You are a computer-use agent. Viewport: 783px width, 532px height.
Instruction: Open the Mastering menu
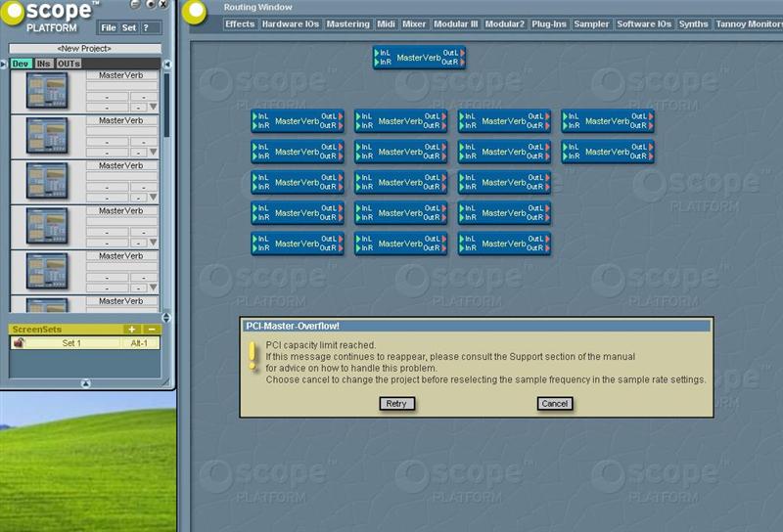348,23
